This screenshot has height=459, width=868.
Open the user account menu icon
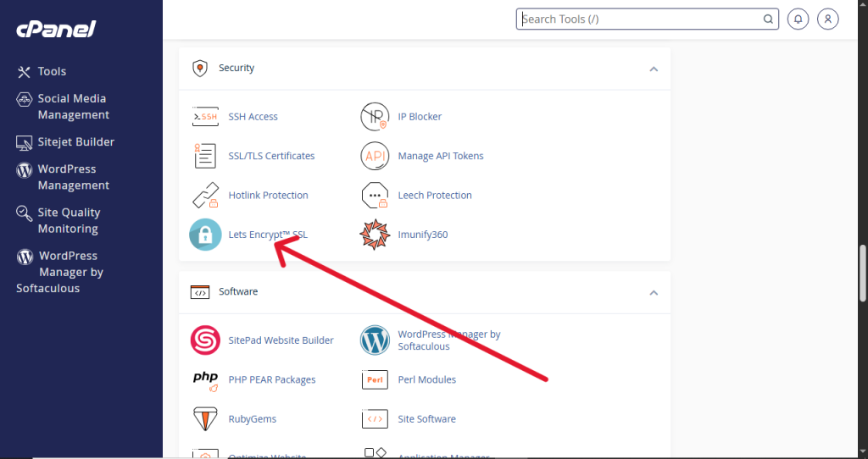[x=827, y=19]
